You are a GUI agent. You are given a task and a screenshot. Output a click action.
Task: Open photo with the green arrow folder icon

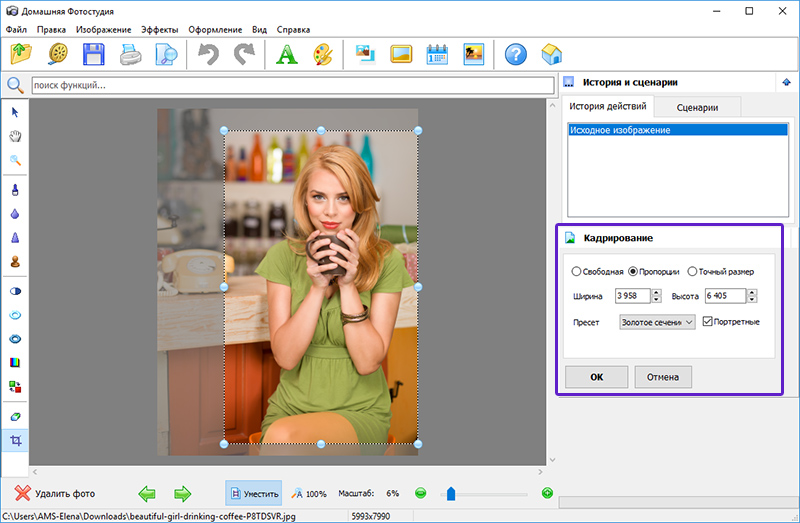pos(20,54)
